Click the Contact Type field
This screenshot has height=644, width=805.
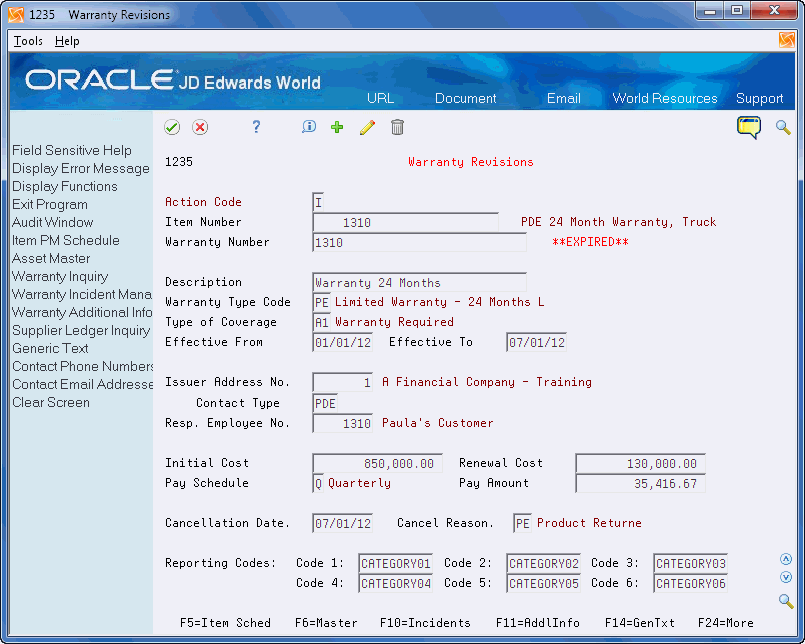pyautogui.click(x=325, y=404)
